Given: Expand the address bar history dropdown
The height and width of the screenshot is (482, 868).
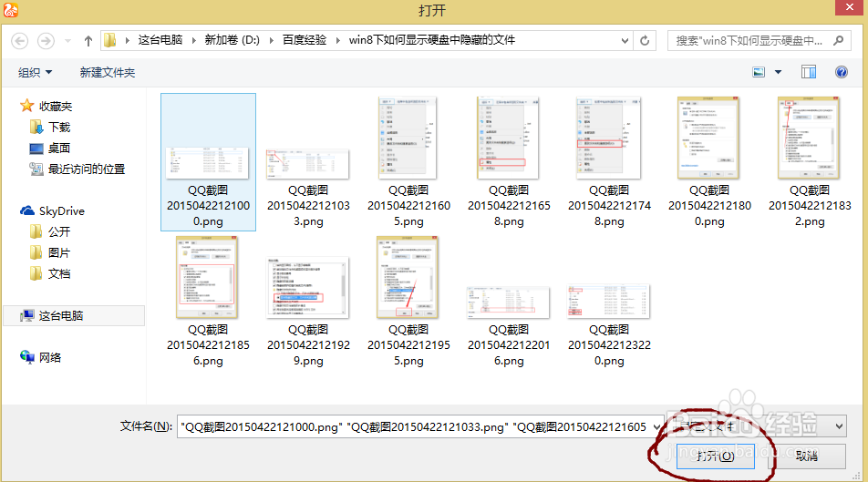Looking at the screenshot, I should pyautogui.click(x=625, y=40).
